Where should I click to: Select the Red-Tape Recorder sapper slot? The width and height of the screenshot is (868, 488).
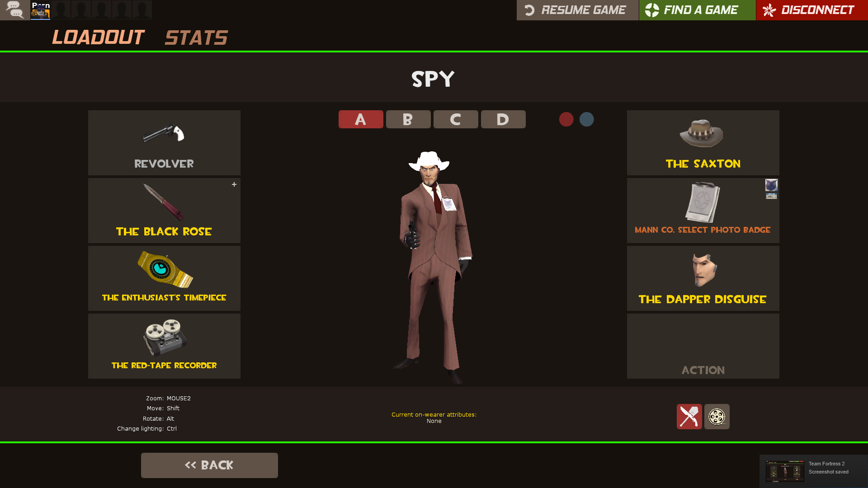[164, 346]
